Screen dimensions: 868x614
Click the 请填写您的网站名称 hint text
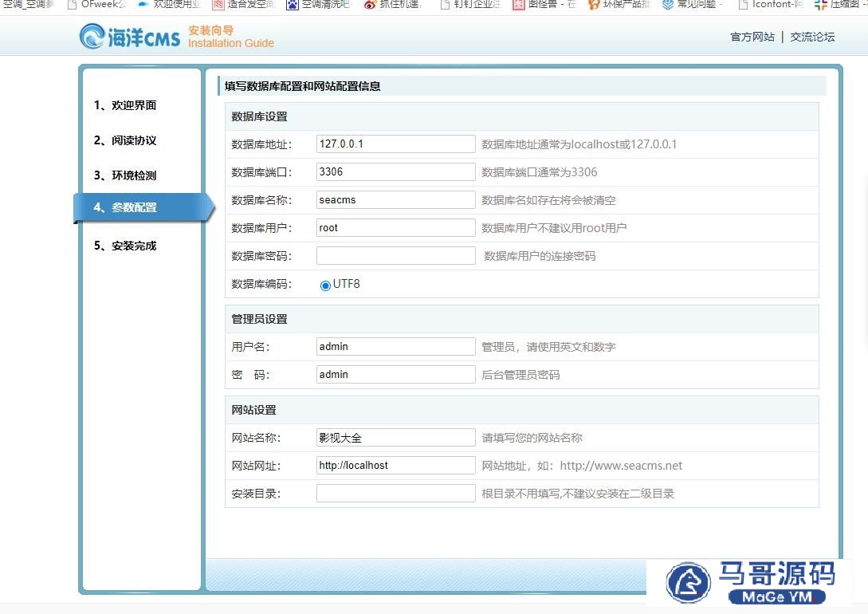[532, 438]
